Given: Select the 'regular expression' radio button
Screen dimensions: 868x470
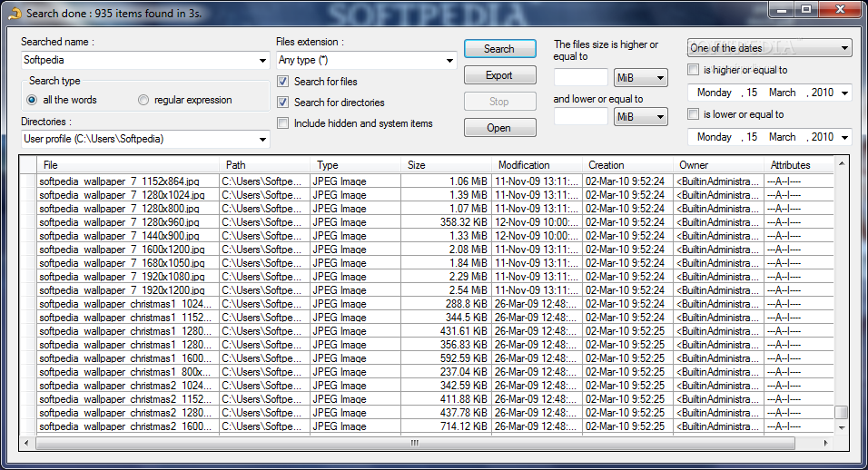Looking at the screenshot, I should [143, 100].
